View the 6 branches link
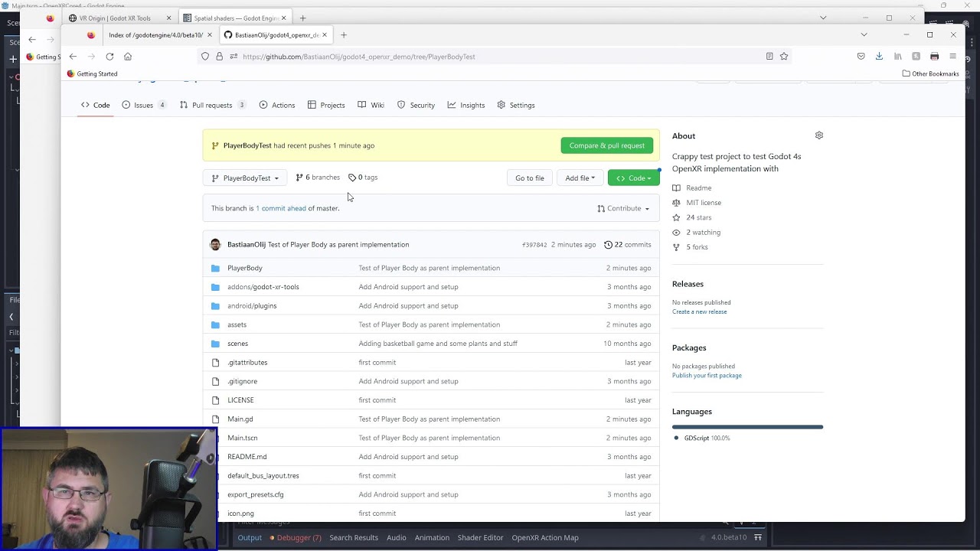This screenshot has width=980, height=551. pos(318,178)
